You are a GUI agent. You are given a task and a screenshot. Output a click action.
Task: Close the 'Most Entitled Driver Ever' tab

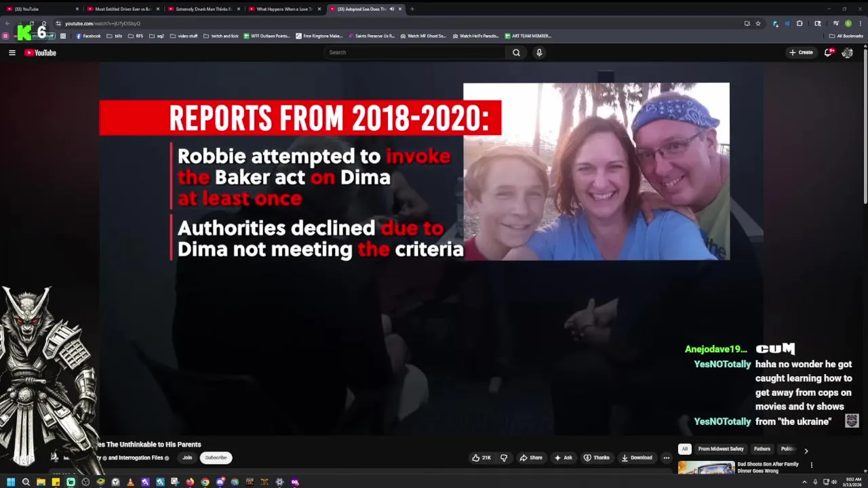[x=158, y=9]
